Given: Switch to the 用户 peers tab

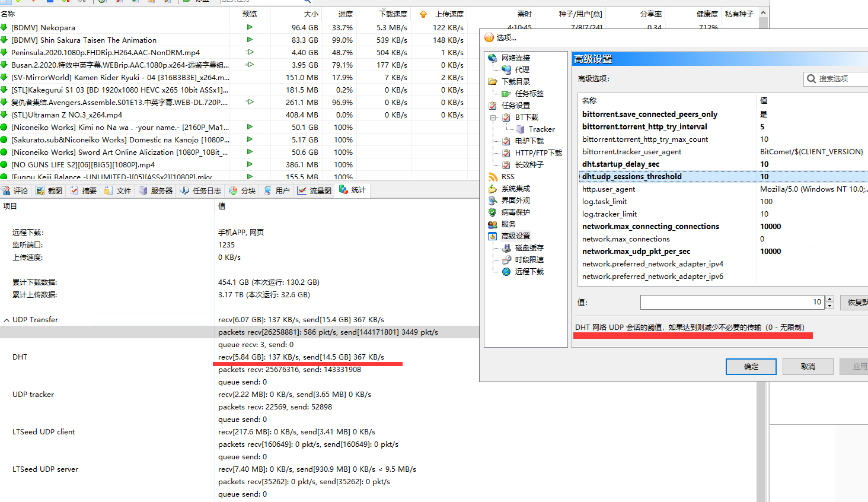Looking at the screenshot, I should pos(276,190).
